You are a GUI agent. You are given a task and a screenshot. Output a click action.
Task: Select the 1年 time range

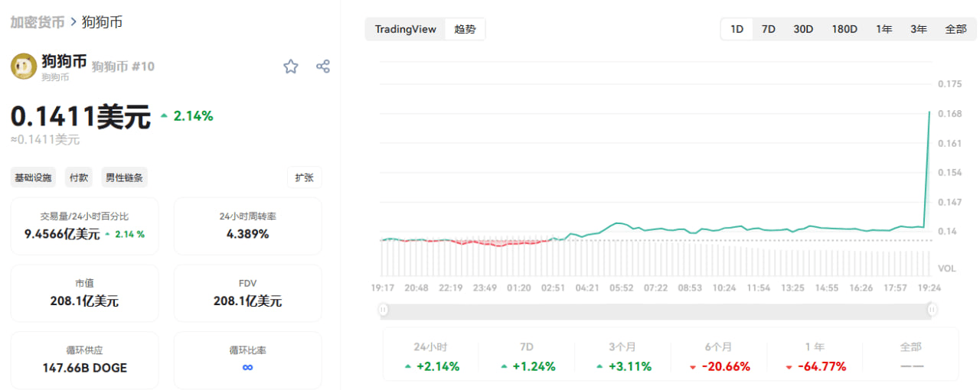pyautogui.click(x=884, y=29)
